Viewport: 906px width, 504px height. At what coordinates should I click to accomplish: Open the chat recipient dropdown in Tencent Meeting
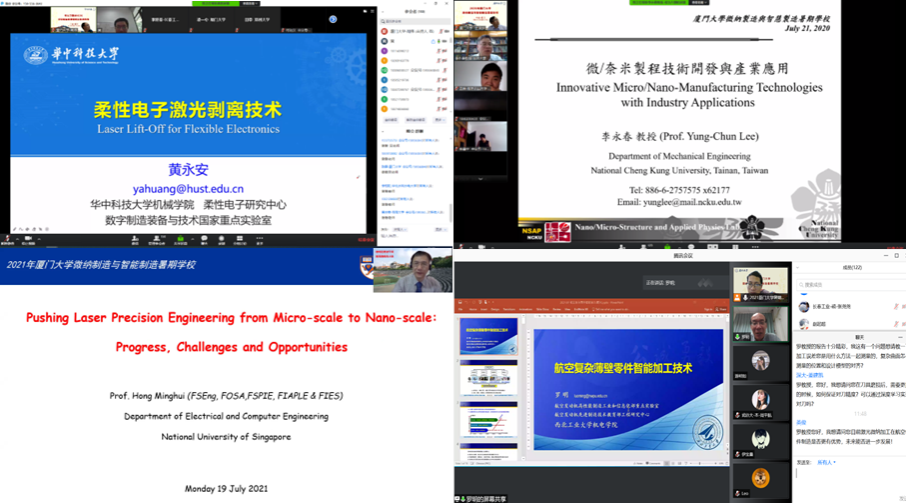(828, 462)
